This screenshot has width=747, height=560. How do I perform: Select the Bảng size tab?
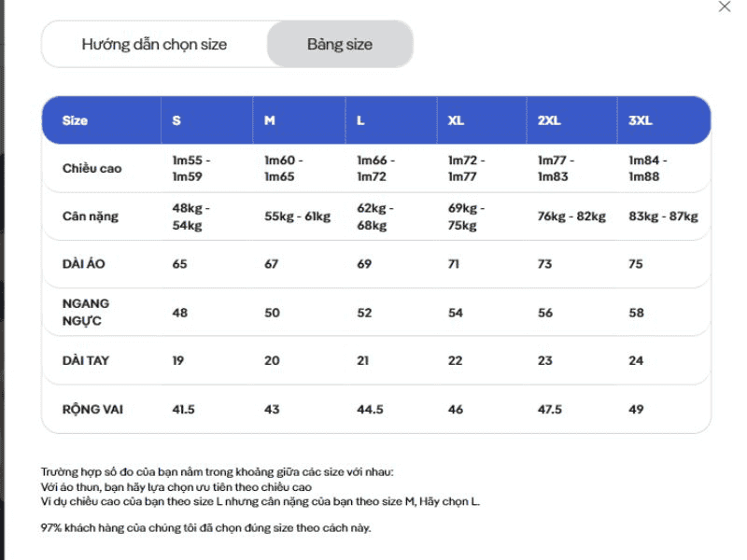[x=340, y=44]
